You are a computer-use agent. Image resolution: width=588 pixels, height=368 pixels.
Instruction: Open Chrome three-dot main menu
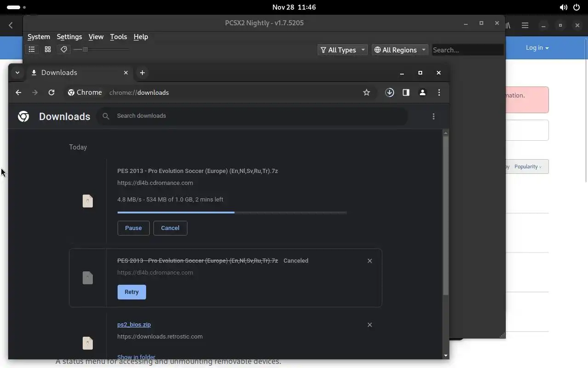pos(439,92)
